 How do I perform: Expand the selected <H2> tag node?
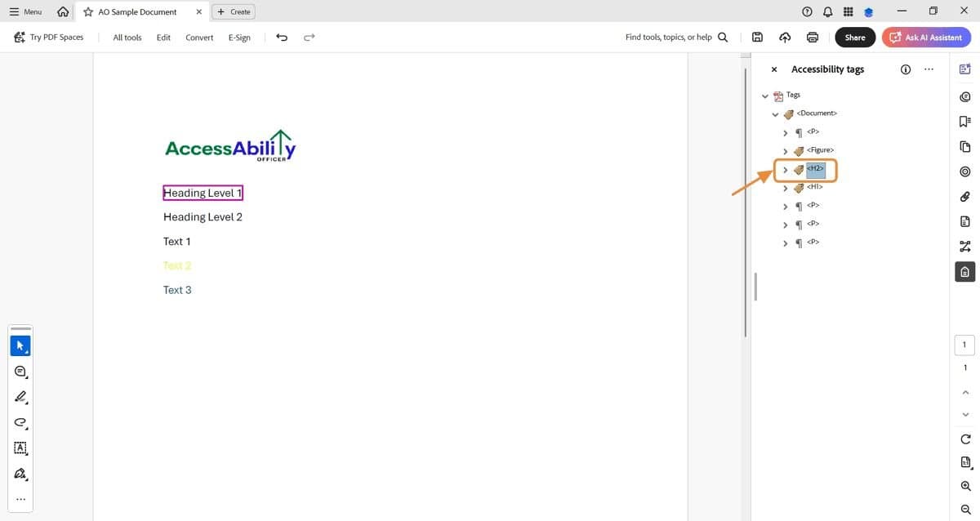pyautogui.click(x=785, y=170)
